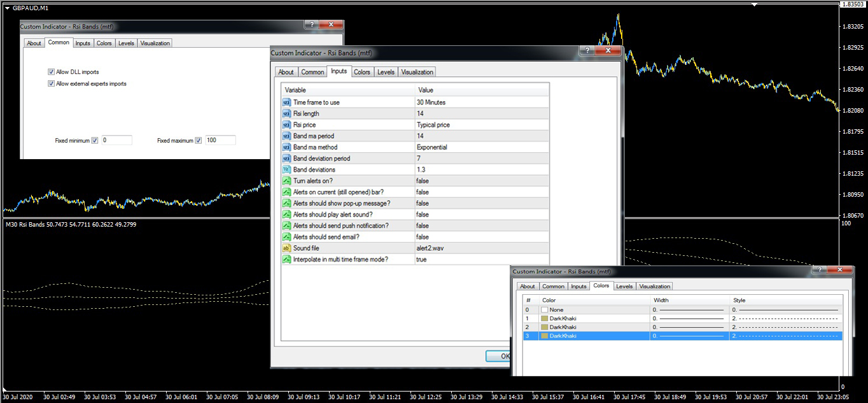Select the Exponential method value cell
Screen dimensions: 868x403
(482, 147)
